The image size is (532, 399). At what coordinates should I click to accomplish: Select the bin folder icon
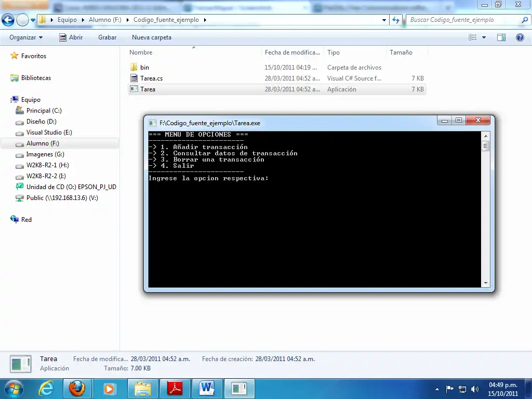pos(134,67)
